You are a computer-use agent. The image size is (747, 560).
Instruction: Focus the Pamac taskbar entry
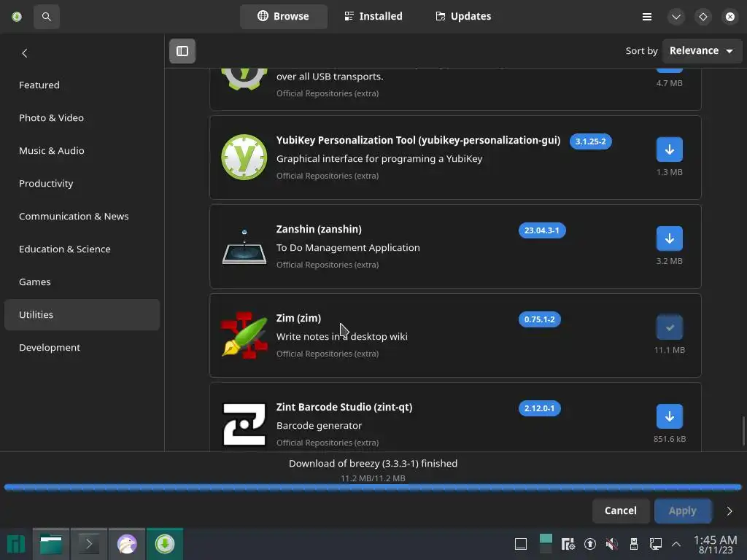(x=165, y=544)
